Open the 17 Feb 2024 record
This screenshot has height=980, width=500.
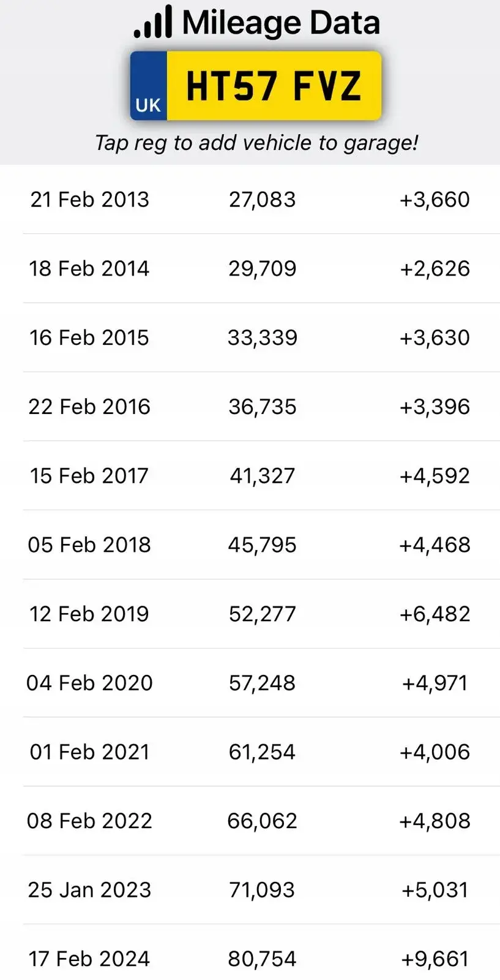pos(89,959)
